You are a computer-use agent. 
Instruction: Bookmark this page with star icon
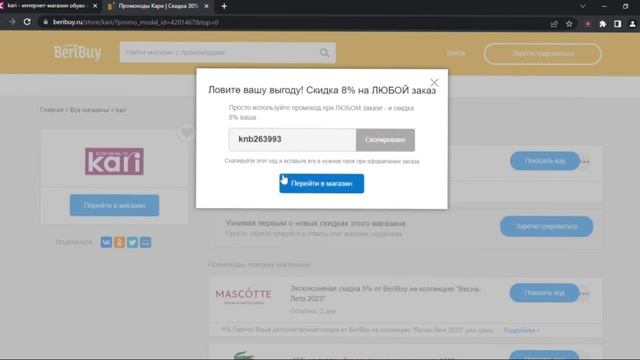point(569,24)
